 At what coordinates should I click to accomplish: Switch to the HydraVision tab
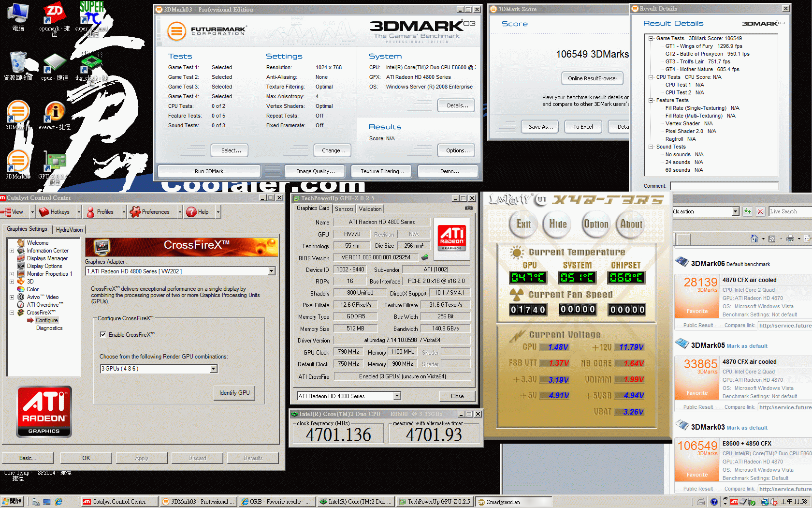pyautogui.click(x=69, y=230)
